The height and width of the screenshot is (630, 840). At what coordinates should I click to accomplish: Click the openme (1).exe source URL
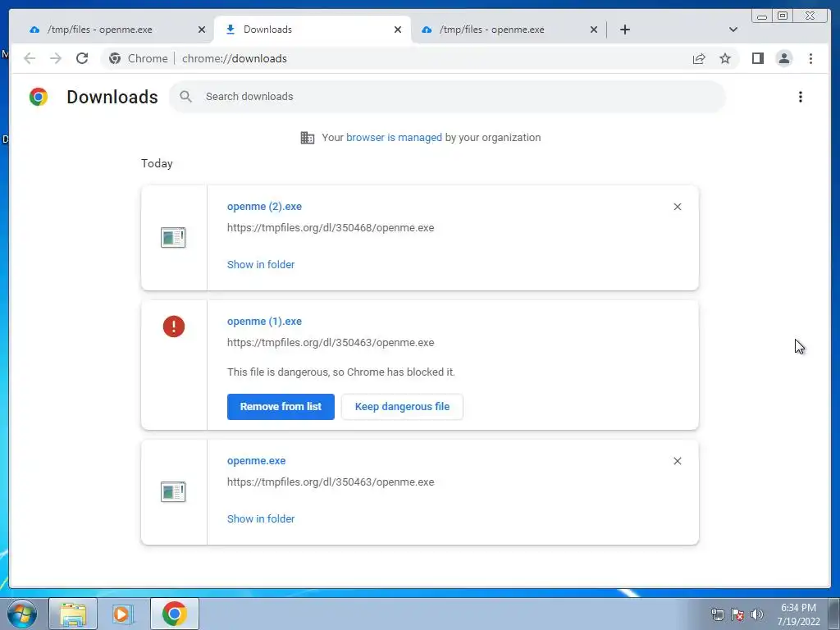(x=331, y=343)
